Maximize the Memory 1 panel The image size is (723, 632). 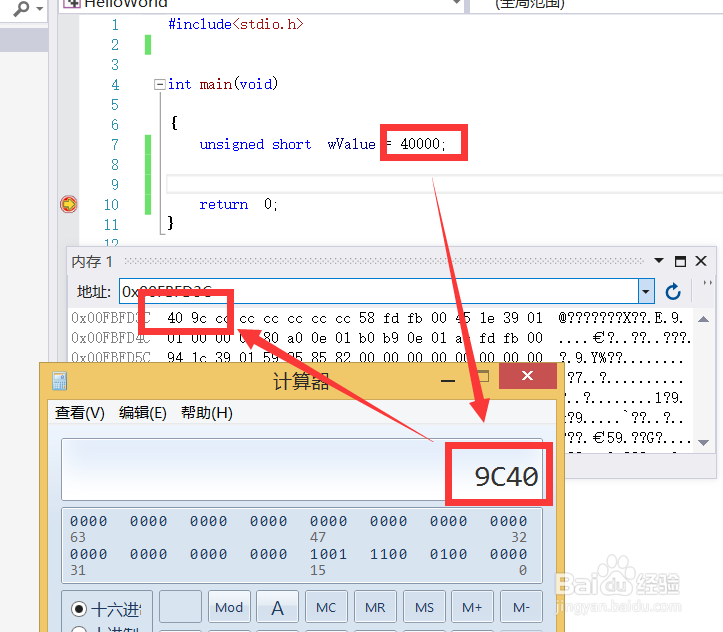(x=680, y=261)
